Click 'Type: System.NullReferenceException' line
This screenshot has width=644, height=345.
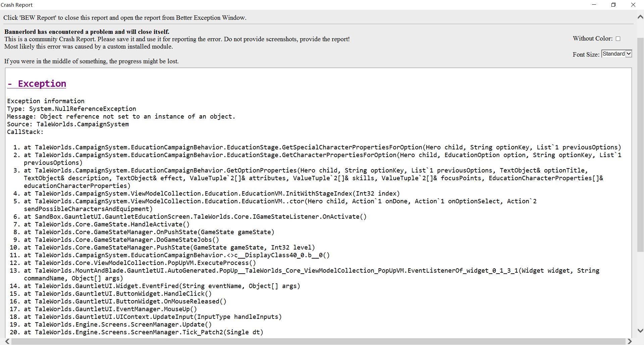click(x=71, y=109)
